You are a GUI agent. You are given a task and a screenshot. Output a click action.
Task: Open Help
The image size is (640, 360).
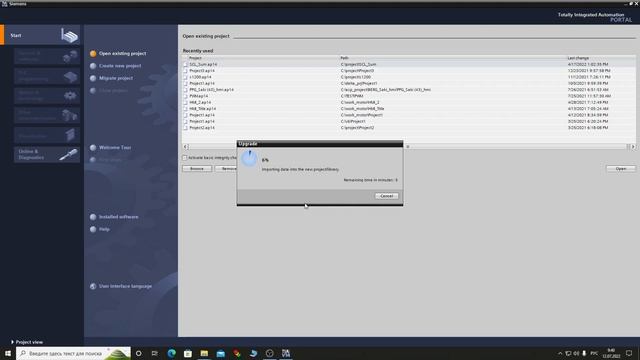click(104, 229)
